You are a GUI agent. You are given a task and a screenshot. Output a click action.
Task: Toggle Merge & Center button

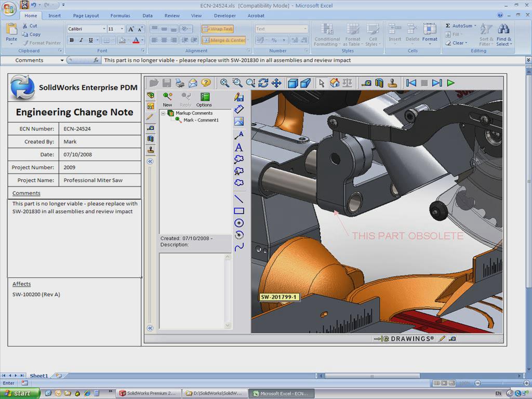[223, 41]
